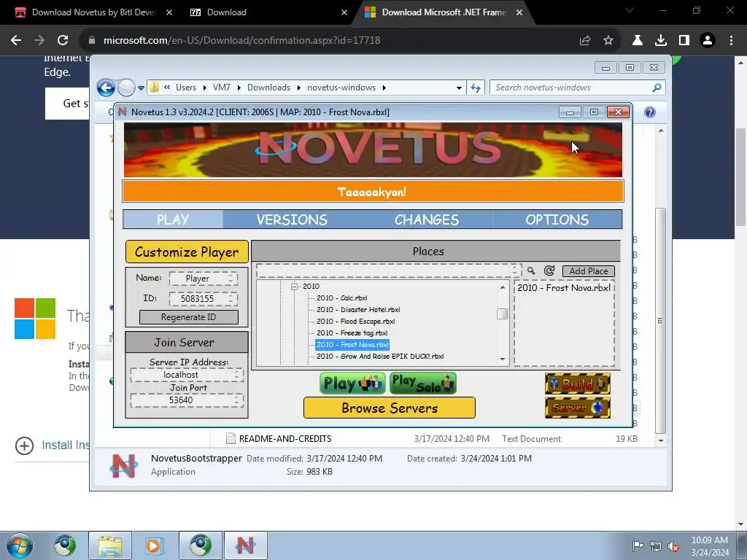Switch to the CHANGES tab
The height and width of the screenshot is (560, 747).
pos(426,219)
